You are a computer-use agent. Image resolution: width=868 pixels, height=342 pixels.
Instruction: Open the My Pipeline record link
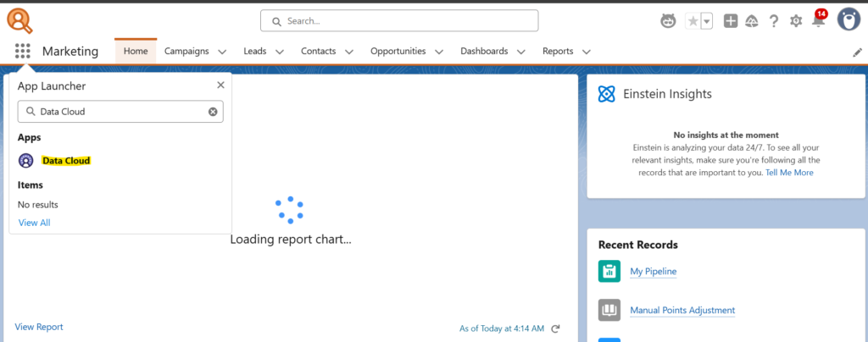(654, 271)
